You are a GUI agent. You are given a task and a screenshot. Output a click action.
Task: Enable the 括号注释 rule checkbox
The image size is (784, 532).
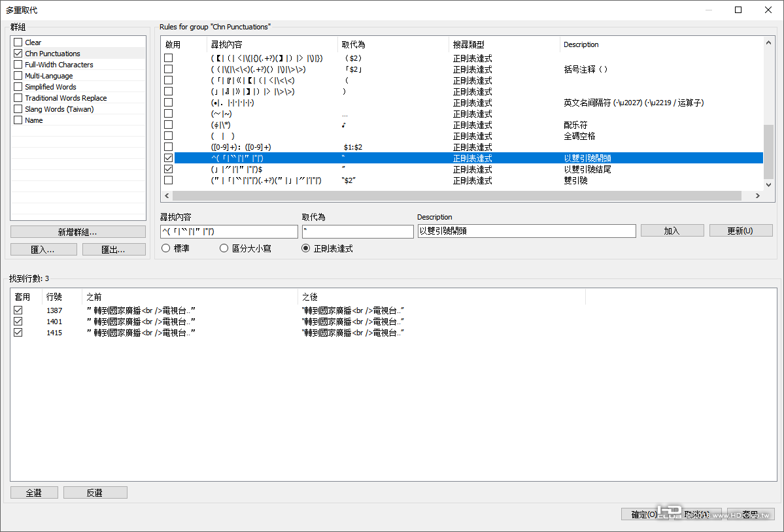169,69
